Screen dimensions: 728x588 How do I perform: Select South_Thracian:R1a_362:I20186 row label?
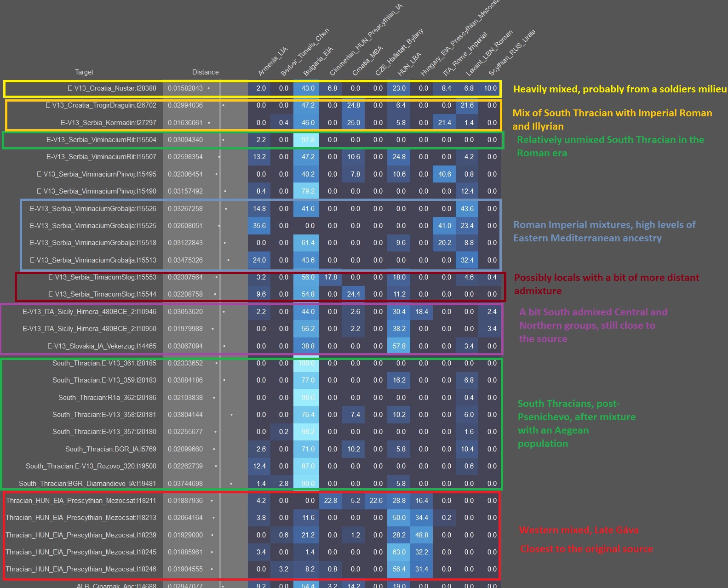pos(107,398)
